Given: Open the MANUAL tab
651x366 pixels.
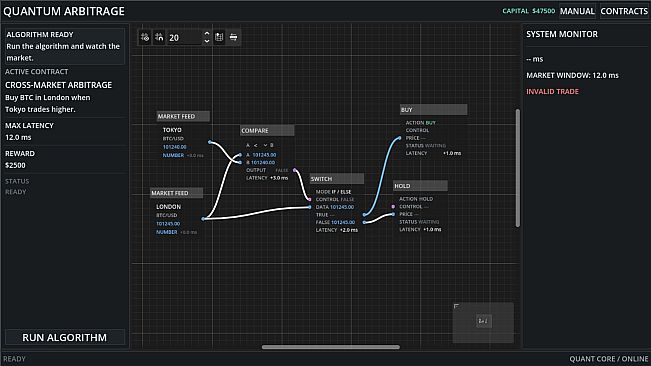Looking at the screenshot, I should 577,11.
